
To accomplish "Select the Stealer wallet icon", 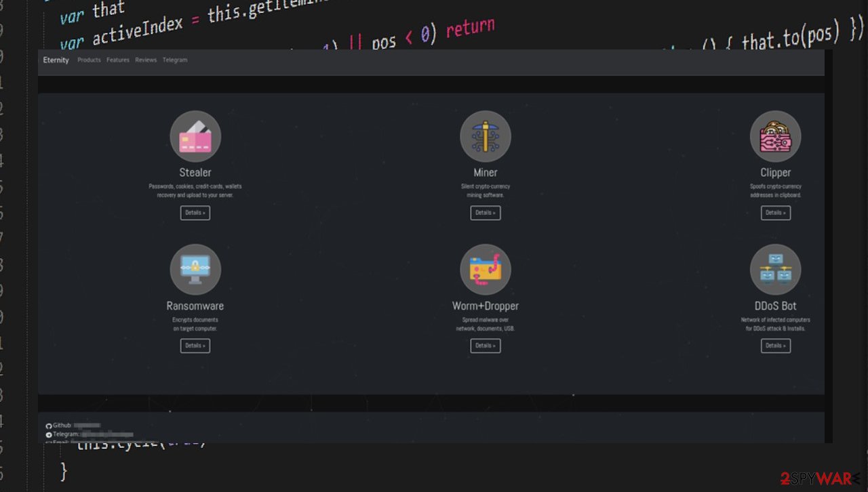I will point(195,136).
